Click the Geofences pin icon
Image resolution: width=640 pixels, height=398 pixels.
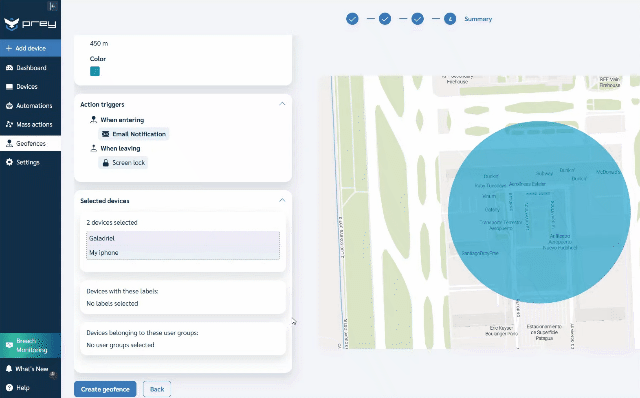(x=9, y=144)
